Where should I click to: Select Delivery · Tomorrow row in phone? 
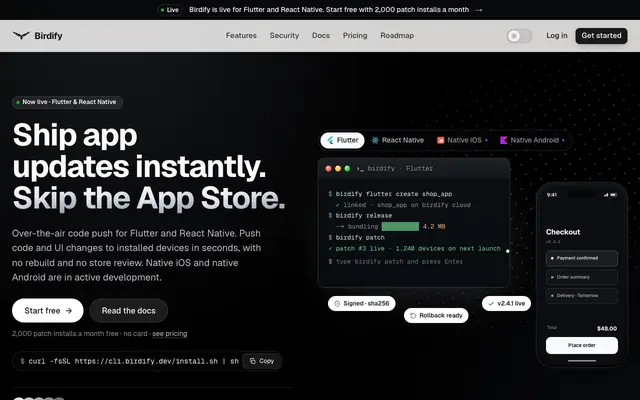582,296
